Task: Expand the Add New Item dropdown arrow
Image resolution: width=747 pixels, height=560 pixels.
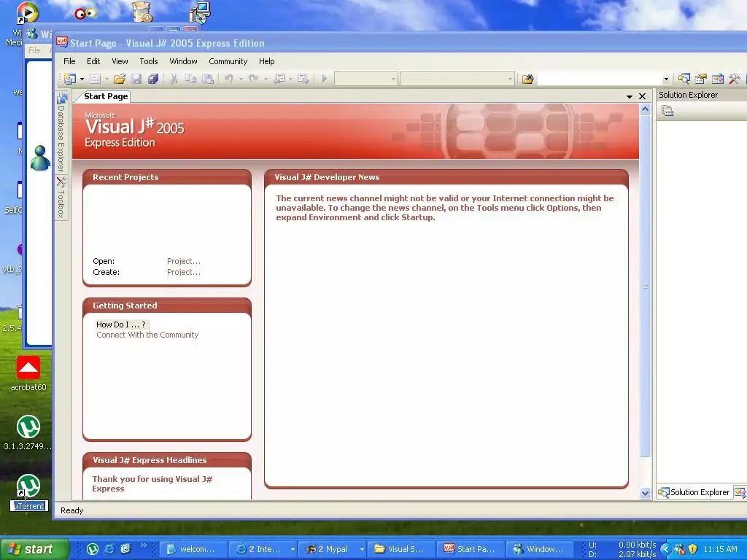Action: pos(107,79)
